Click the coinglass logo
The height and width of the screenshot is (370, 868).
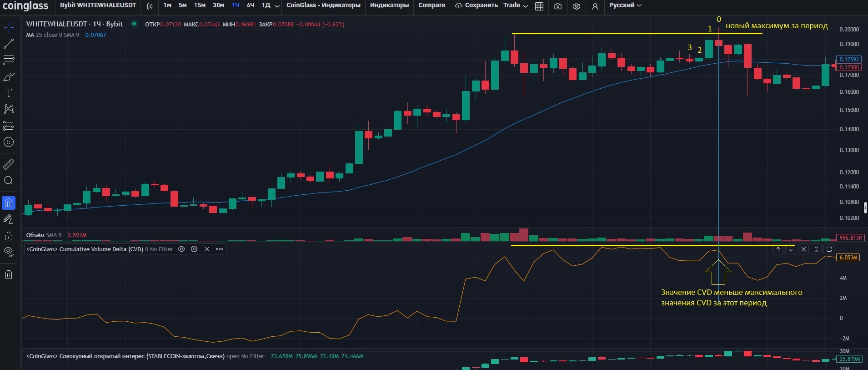[x=25, y=6]
